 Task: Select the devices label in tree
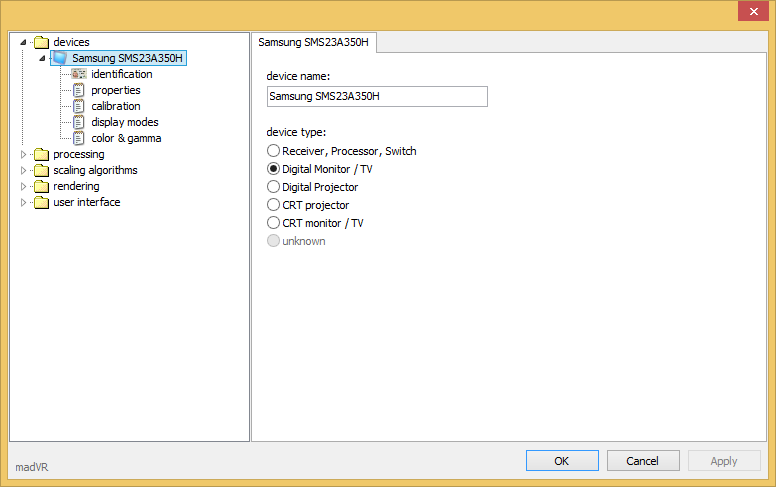click(x=71, y=42)
